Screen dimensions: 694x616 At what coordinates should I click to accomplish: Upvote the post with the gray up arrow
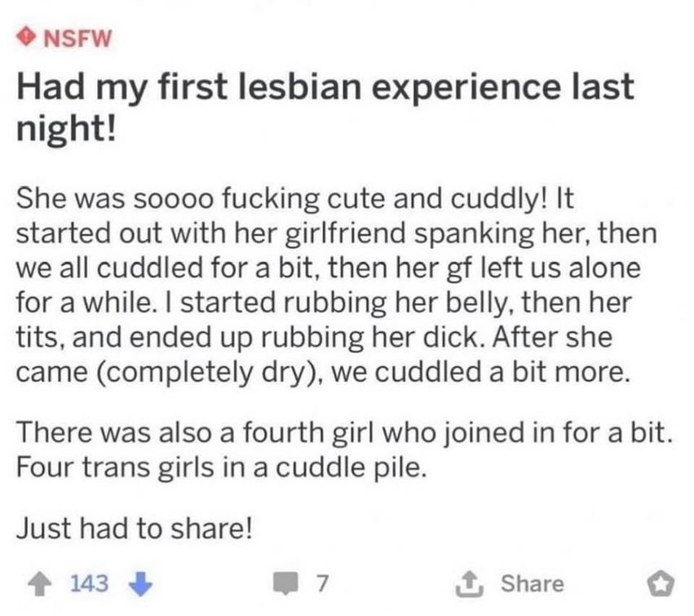tap(40, 584)
